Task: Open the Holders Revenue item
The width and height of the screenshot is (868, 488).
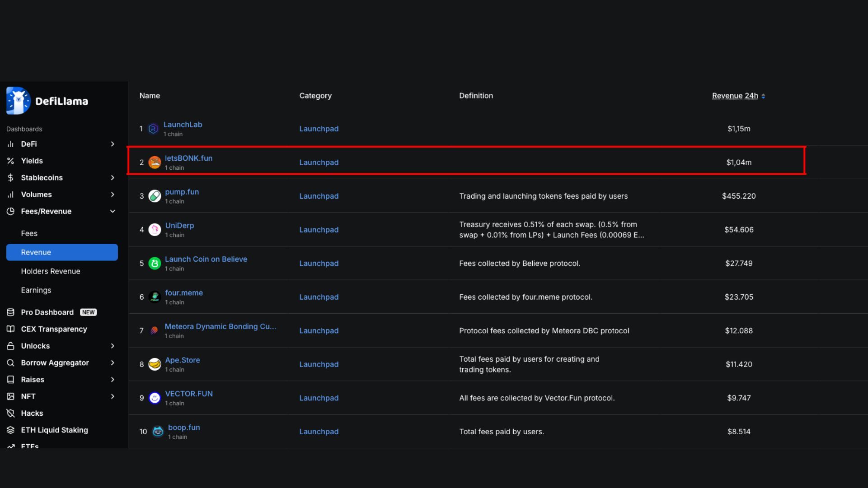Action: click(x=51, y=271)
